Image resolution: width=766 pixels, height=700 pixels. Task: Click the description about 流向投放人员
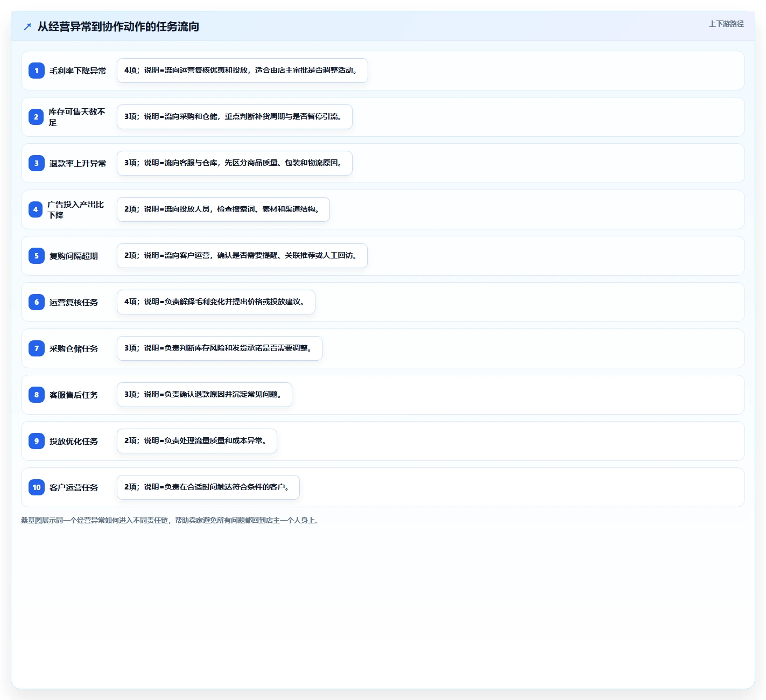(223, 209)
